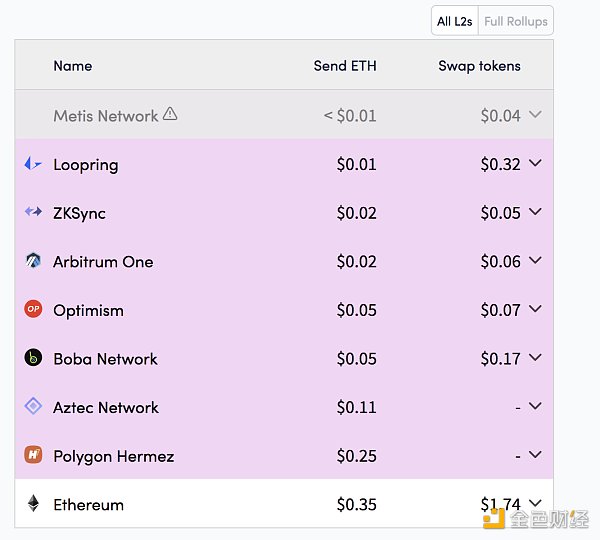Screen dimensions: 600x540
Task: Switch to the Full Rollups filter
Action: pos(515,21)
